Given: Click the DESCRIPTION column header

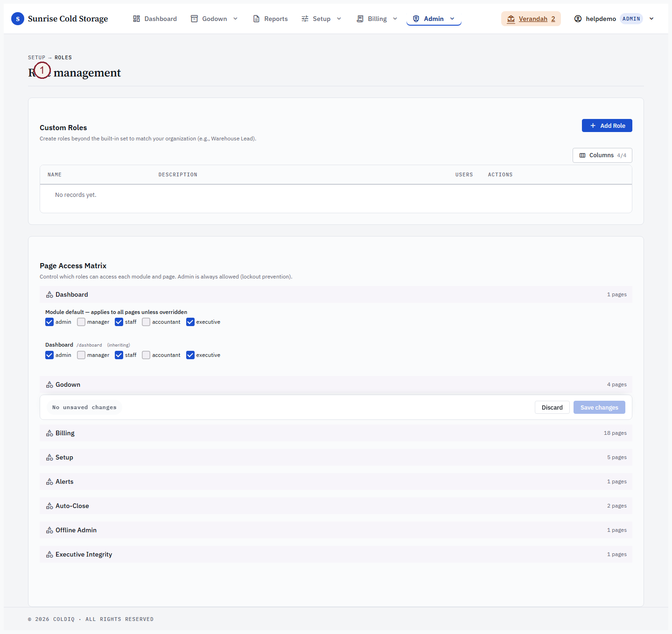Looking at the screenshot, I should point(178,174).
